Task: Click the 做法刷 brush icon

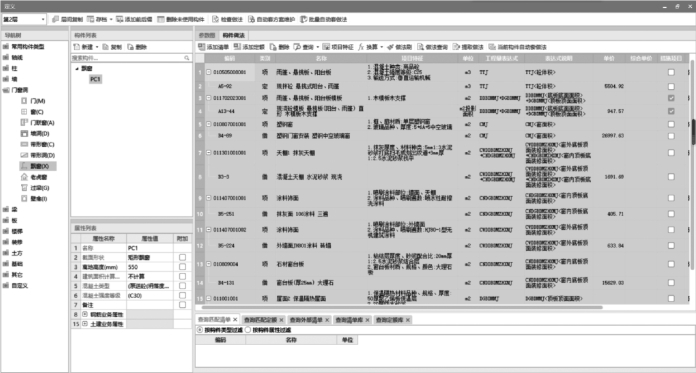Action: 390,47
